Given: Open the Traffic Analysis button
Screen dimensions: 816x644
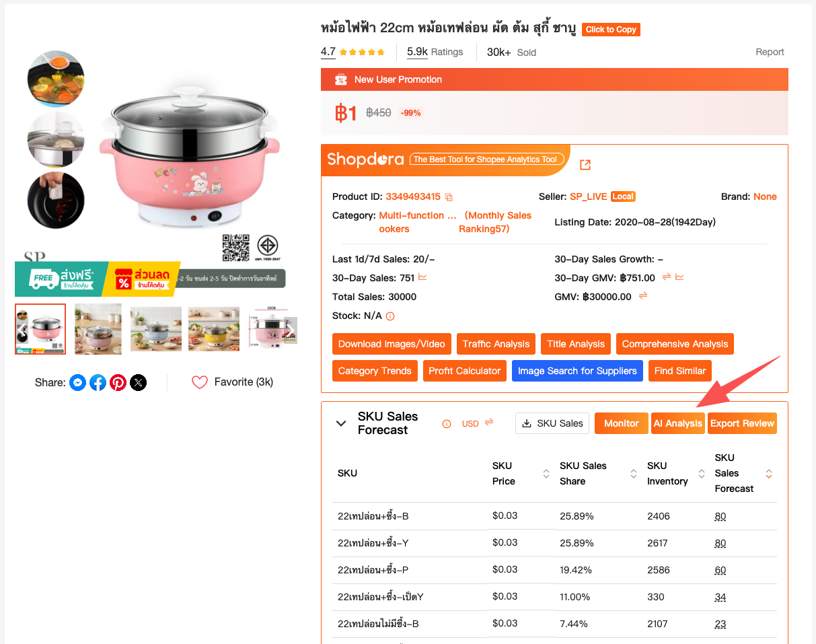Looking at the screenshot, I should [496, 344].
